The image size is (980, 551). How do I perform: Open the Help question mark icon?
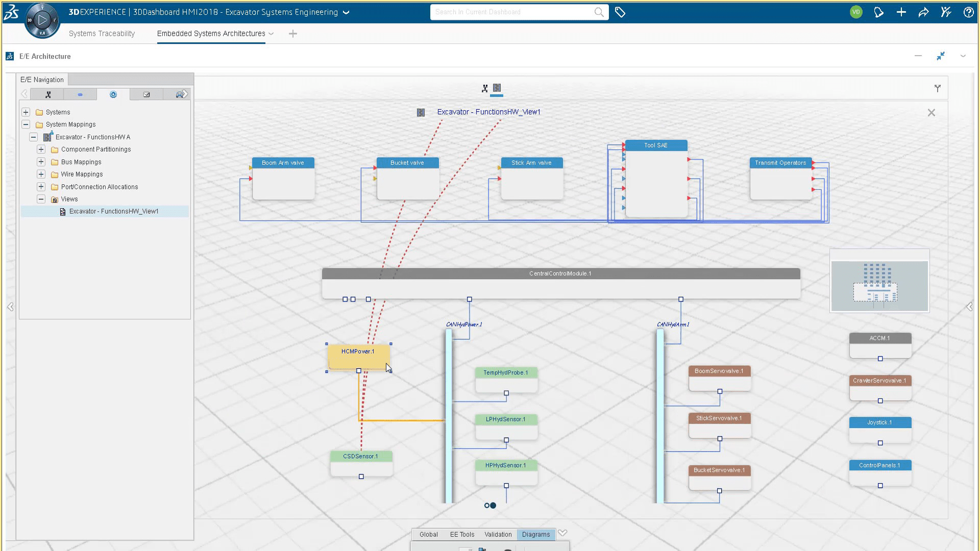click(968, 12)
